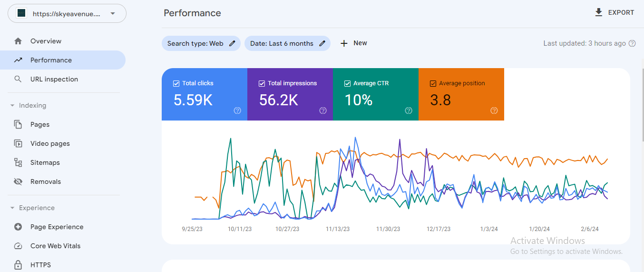Image resolution: width=644 pixels, height=272 pixels.
Task: Uncheck the Average position checkbox
Action: point(433,83)
